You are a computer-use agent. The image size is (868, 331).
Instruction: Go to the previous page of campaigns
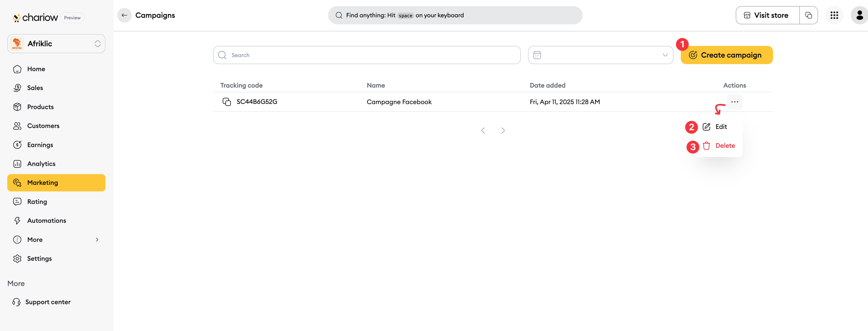483,130
